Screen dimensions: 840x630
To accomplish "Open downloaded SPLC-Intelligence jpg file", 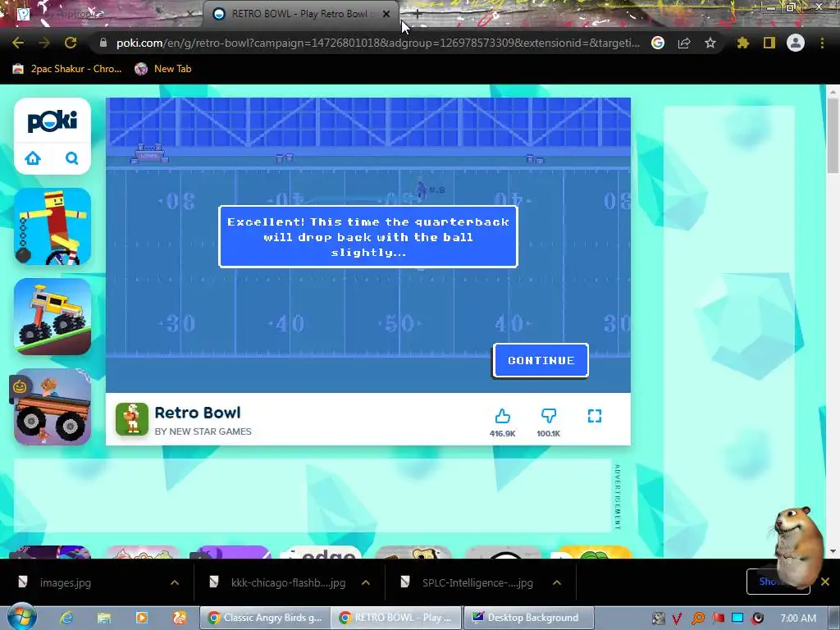I will tap(477, 583).
